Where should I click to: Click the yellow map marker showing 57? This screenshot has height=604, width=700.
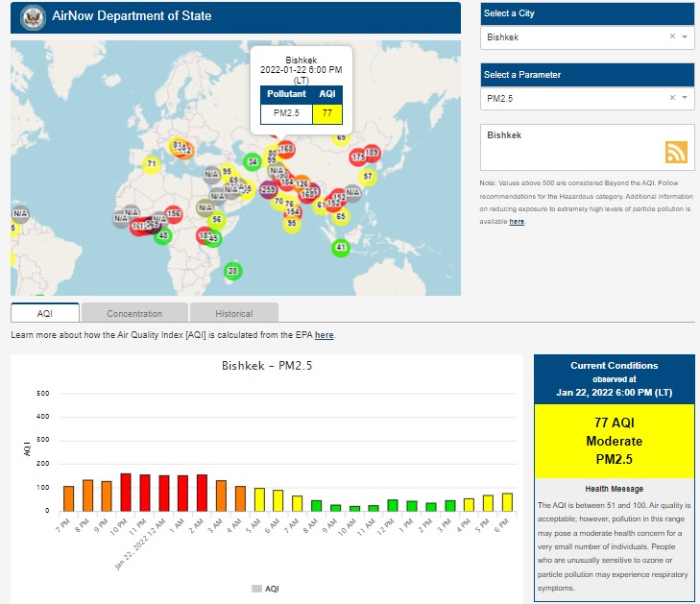click(367, 177)
